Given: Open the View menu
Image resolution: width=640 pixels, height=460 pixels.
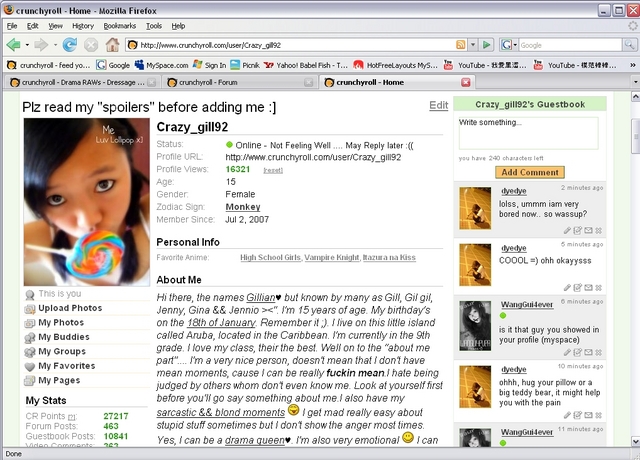Looking at the screenshot, I should 56,26.
